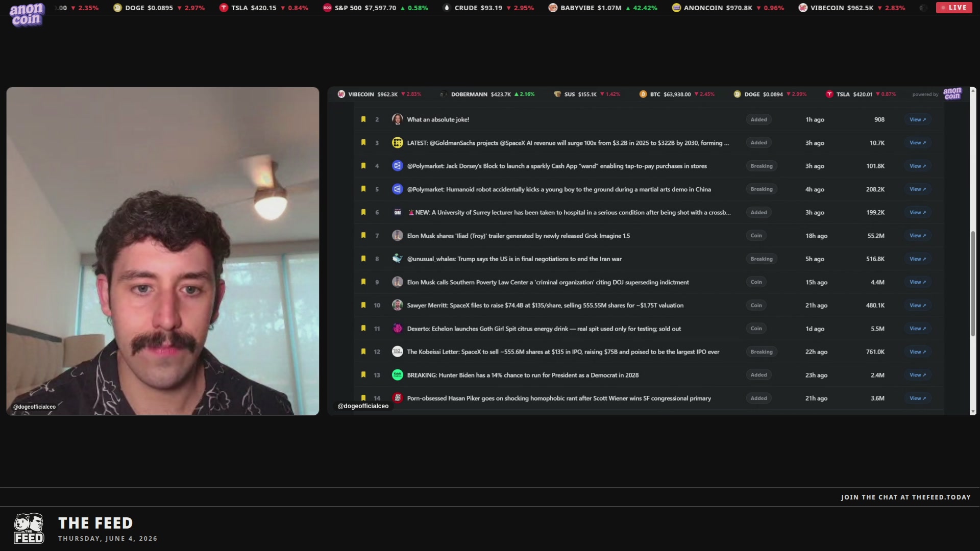Toggle bookmark on Humanoid robot kicks boy row
Screen dimensions: 980x551
(x=363, y=189)
